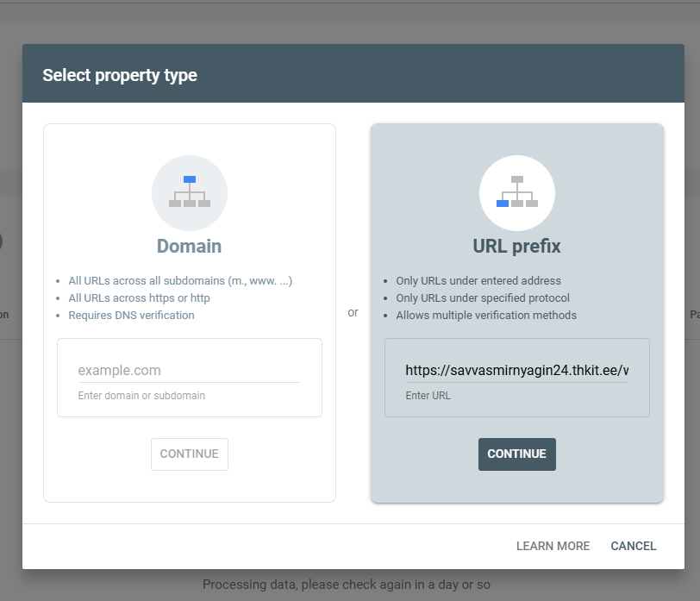Open the Learn More link
Image resolution: width=700 pixels, height=601 pixels.
pyautogui.click(x=553, y=546)
